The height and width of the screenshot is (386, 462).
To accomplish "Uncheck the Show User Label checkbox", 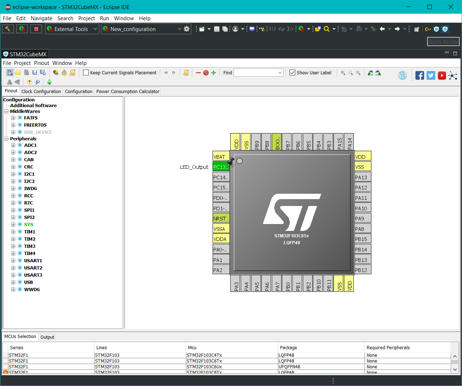I will point(292,72).
